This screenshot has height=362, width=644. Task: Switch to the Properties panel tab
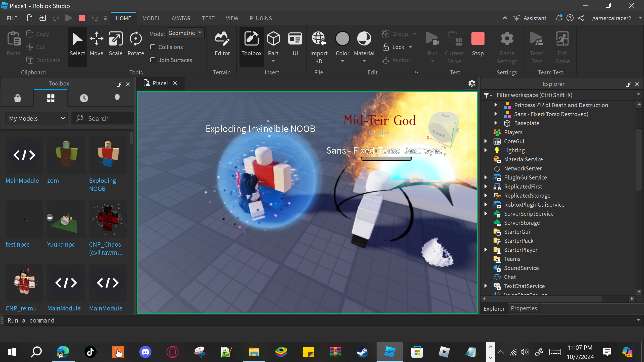click(524, 308)
